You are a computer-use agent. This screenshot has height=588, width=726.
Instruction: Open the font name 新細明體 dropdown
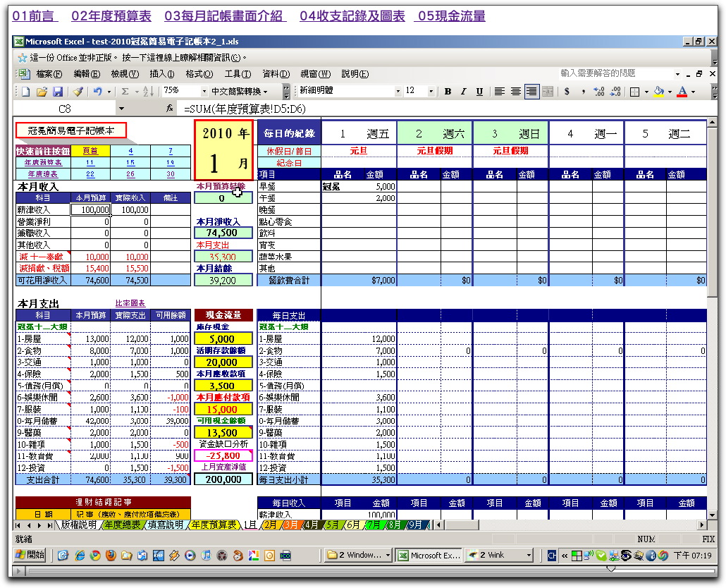tap(398, 92)
